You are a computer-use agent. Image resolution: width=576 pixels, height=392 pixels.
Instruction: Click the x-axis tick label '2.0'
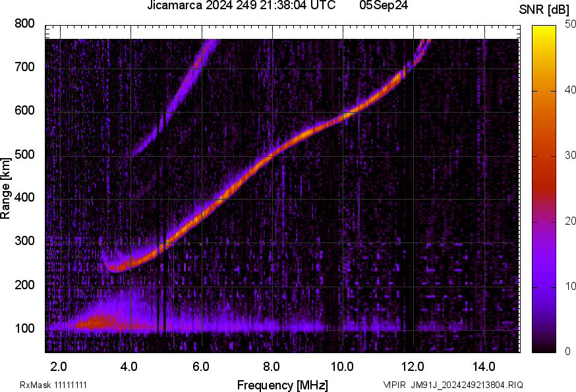(59, 367)
